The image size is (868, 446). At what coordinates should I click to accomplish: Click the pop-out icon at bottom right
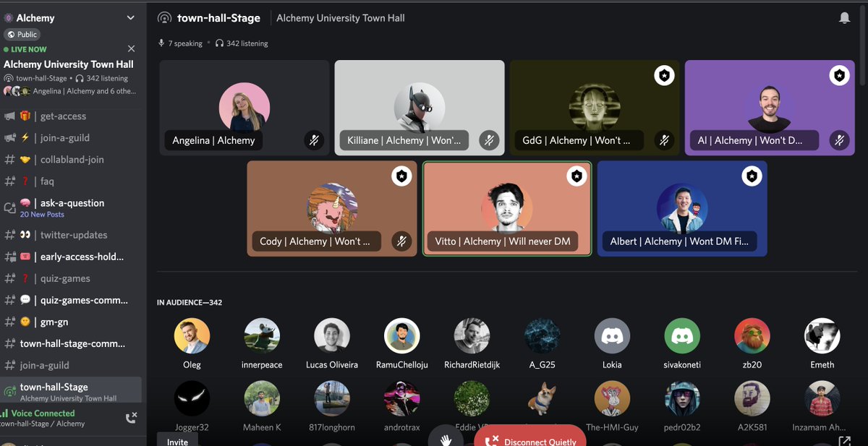tap(844, 440)
